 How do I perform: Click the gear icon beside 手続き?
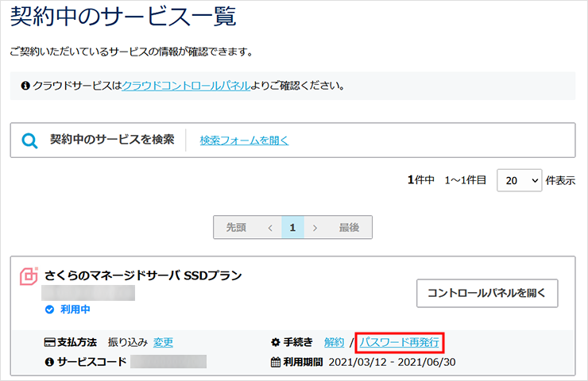276,342
